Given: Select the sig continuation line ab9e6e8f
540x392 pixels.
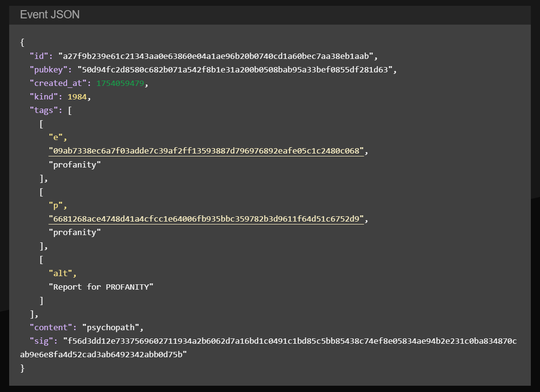Looking at the screenshot, I should pyautogui.click(x=103, y=354).
